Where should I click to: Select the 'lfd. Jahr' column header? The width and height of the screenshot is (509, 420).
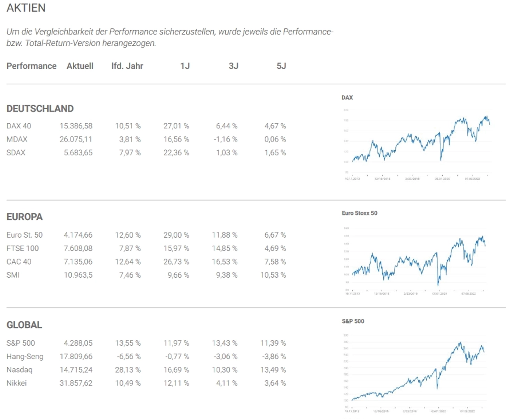coord(127,66)
